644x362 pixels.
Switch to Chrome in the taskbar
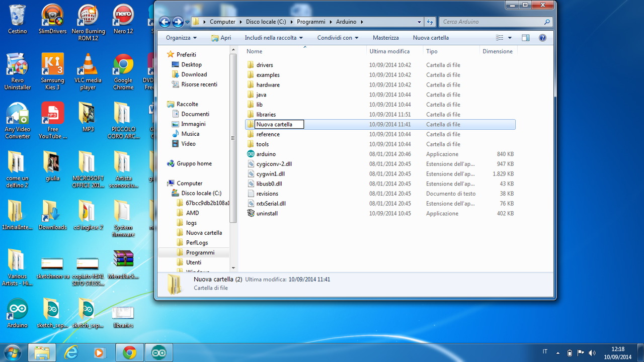[129, 352]
